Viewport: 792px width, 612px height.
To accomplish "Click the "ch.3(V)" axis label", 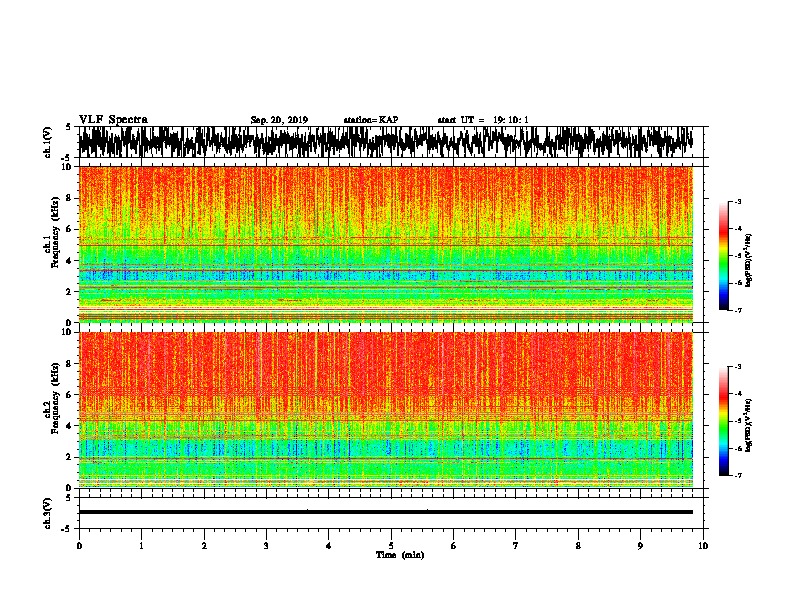I will click(x=48, y=513).
